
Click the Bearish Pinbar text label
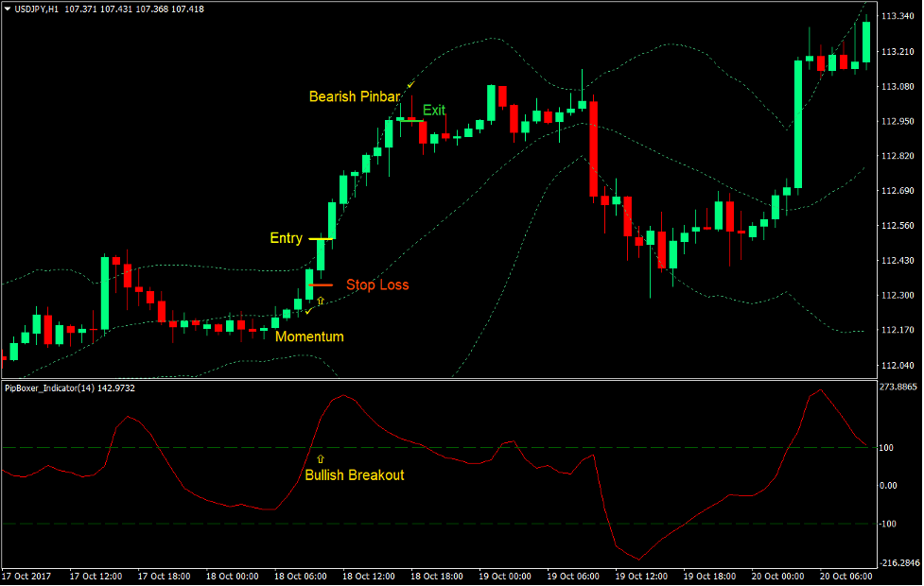coord(354,96)
